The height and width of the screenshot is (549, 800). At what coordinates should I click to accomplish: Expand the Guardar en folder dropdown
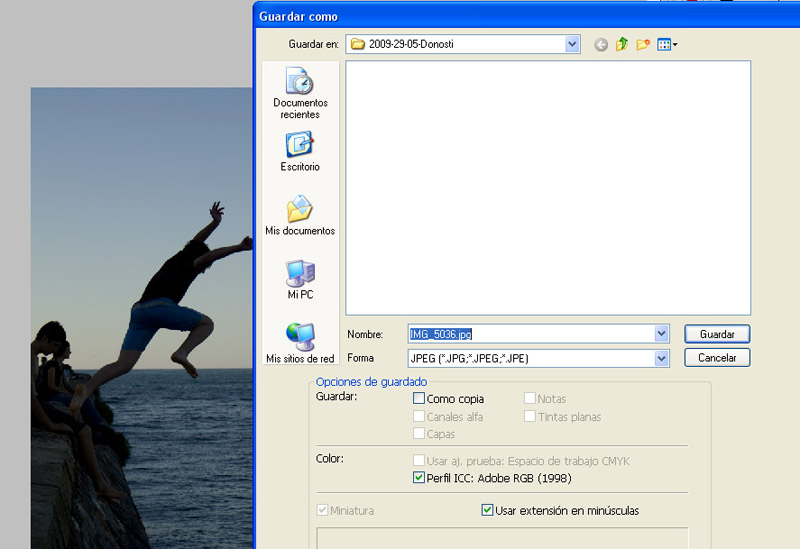point(572,44)
